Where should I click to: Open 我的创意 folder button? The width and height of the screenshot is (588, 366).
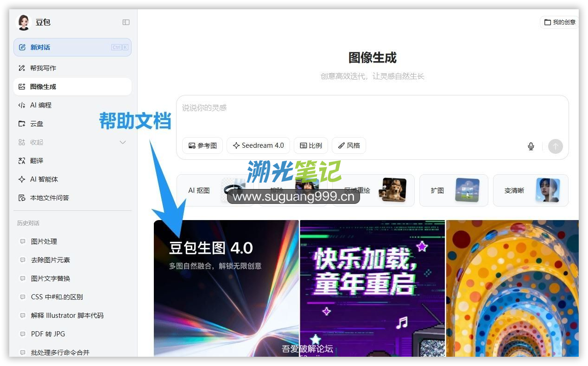tap(560, 22)
